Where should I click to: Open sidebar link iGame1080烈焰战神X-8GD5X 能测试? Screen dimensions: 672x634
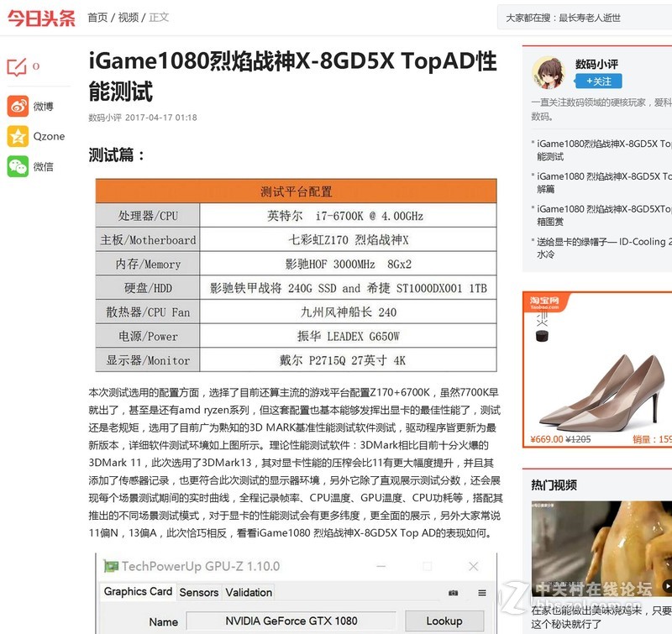(x=604, y=150)
